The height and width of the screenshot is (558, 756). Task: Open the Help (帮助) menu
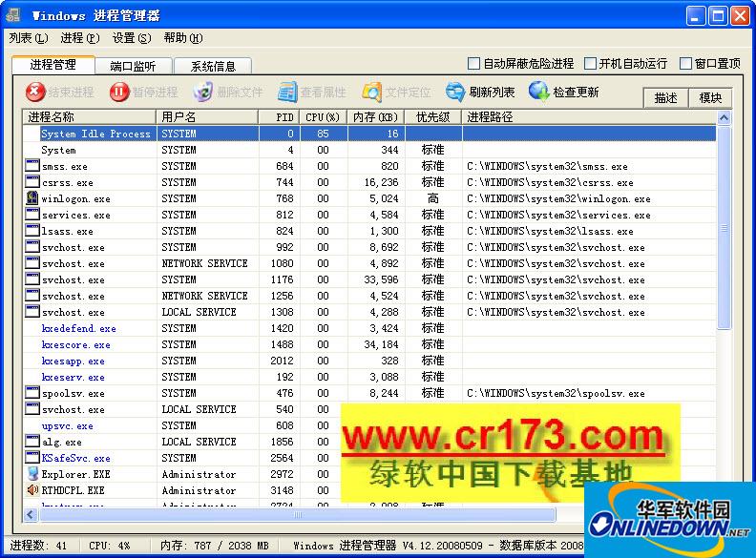tap(183, 37)
